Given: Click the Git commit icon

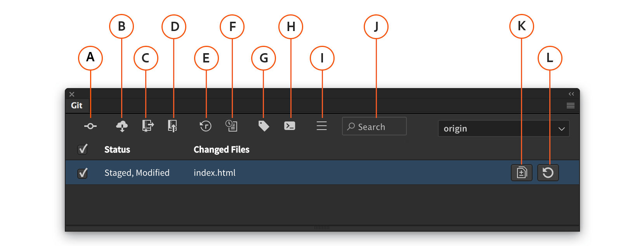Looking at the screenshot, I should pos(90,126).
